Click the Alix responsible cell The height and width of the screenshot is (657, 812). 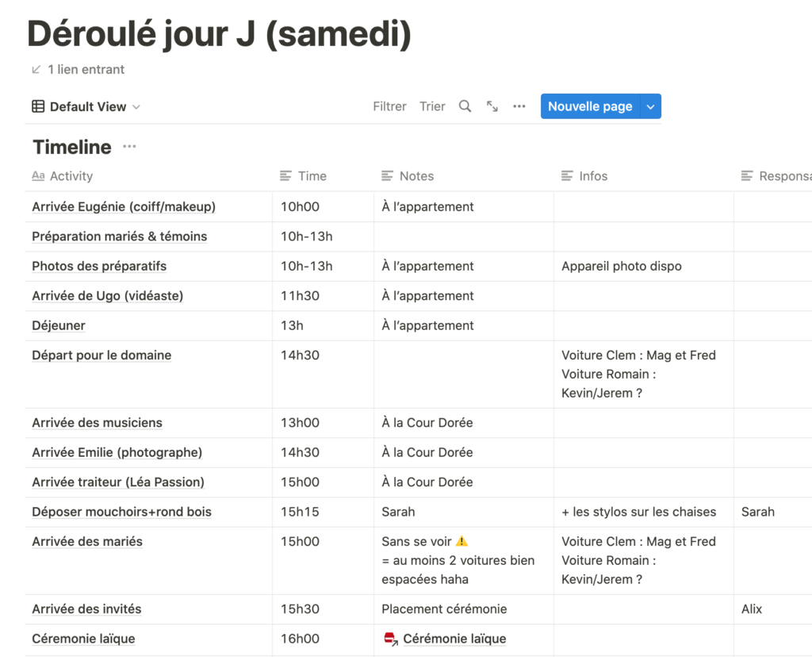tap(752, 609)
